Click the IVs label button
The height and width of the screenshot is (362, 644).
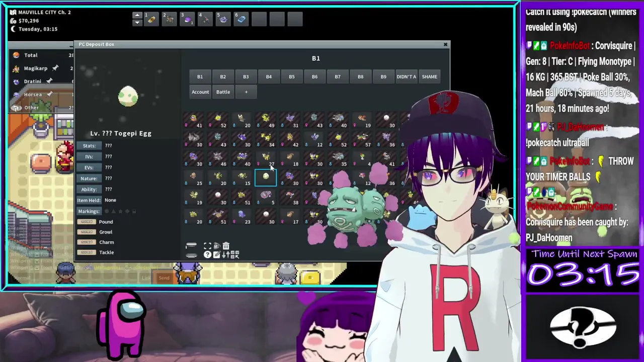(89, 156)
